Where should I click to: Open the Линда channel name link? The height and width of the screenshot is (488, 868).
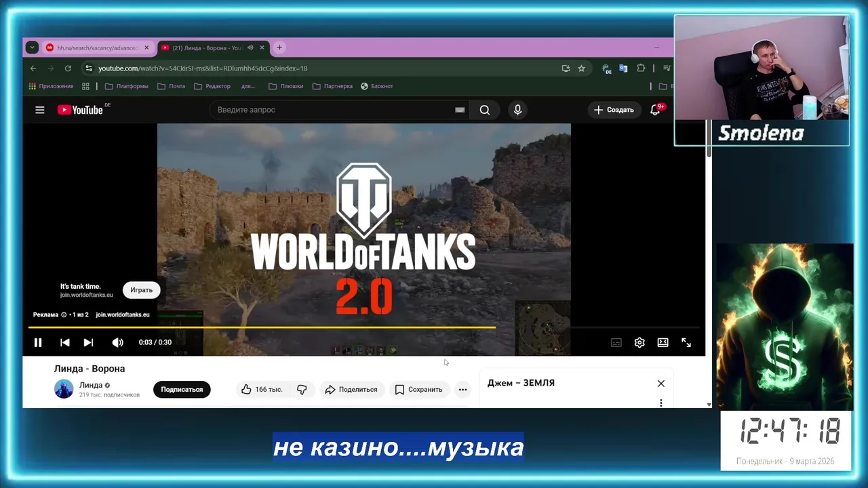(91, 385)
